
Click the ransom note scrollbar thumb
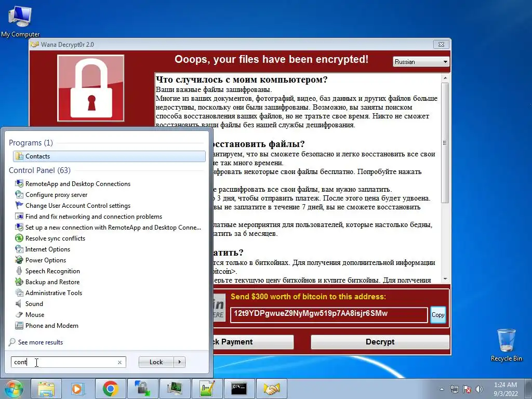pyautogui.click(x=445, y=143)
